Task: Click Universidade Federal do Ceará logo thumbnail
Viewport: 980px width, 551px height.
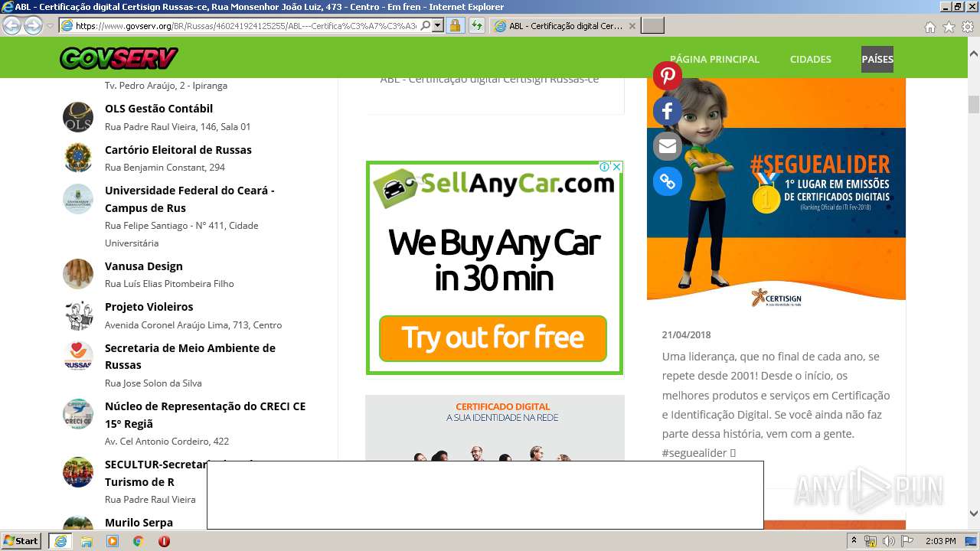Action: coord(78,199)
